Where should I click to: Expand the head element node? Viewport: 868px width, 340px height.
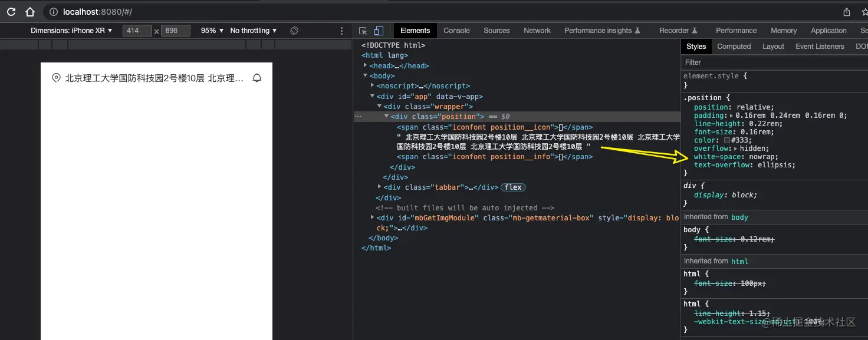tap(366, 65)
